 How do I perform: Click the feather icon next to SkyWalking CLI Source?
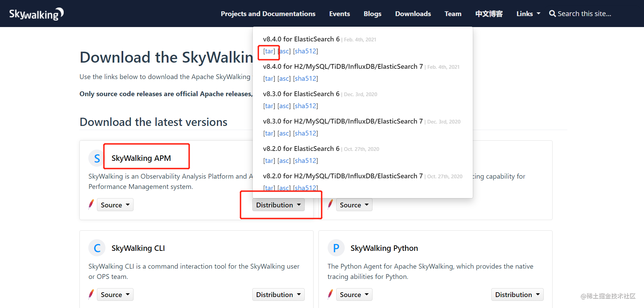[91, 294]
